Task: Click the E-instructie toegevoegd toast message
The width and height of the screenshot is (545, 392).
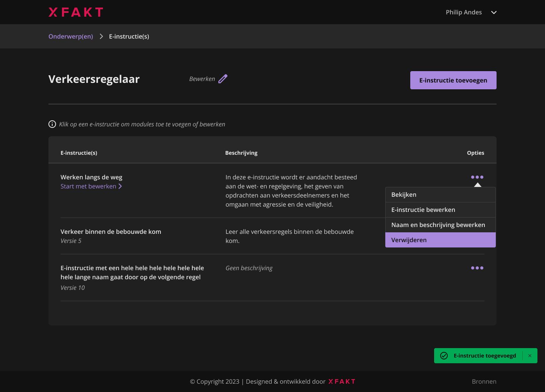Action: point(485,356)
